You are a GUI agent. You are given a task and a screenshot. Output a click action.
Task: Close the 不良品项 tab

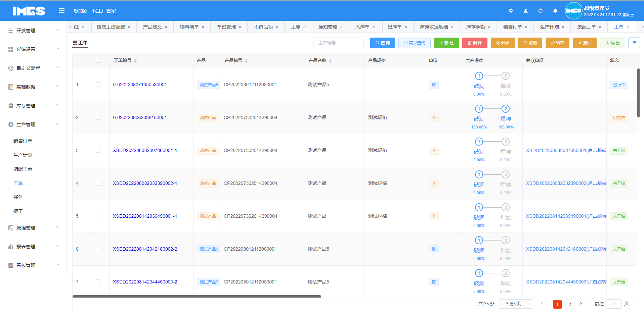click(x=277, y=27)
